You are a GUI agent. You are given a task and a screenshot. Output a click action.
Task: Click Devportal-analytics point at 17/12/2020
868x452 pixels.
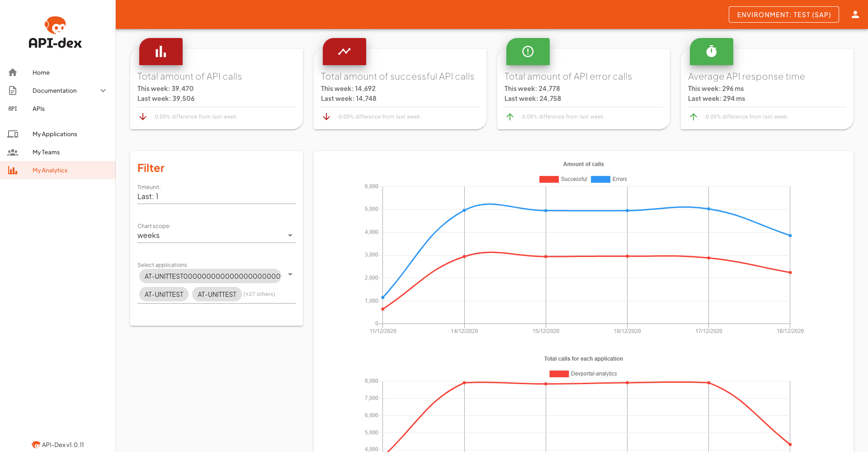[x=709, y=383]
